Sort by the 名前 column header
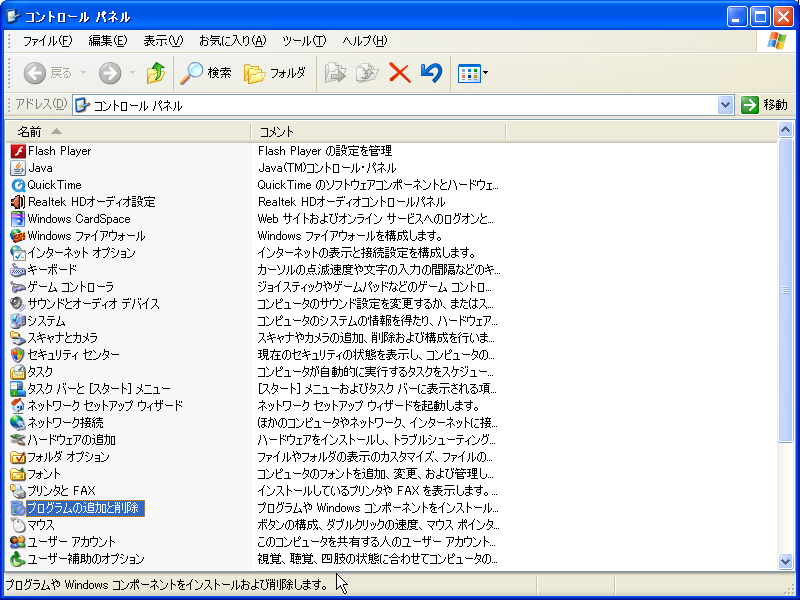800x600 pixels. click(128, 132)
